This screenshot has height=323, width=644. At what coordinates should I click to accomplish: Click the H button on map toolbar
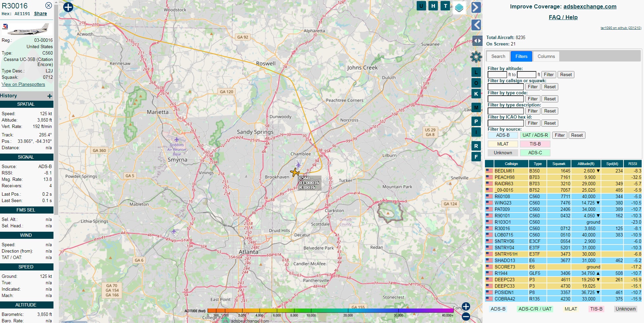click(x=433, y=6)
